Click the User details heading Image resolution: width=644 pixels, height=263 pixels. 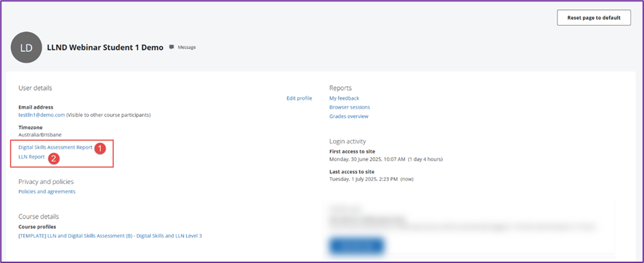tap(35, 88)
